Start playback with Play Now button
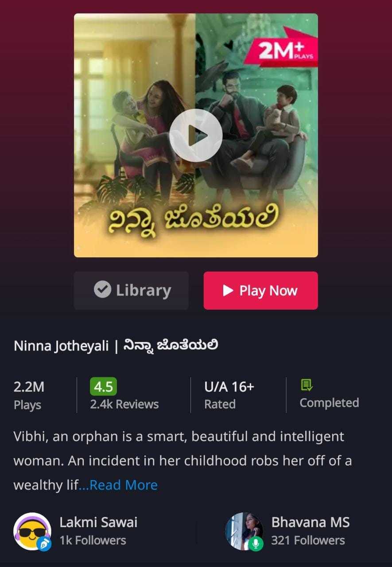 [261, 291]
